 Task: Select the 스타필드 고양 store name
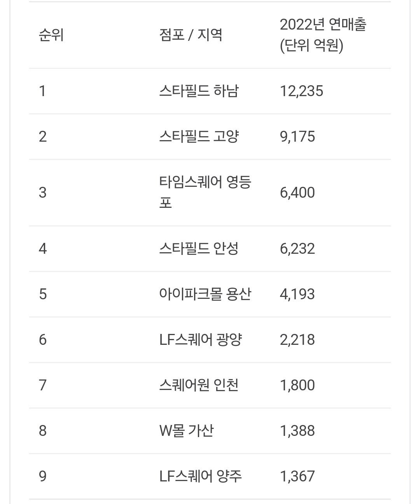point(199,137)
